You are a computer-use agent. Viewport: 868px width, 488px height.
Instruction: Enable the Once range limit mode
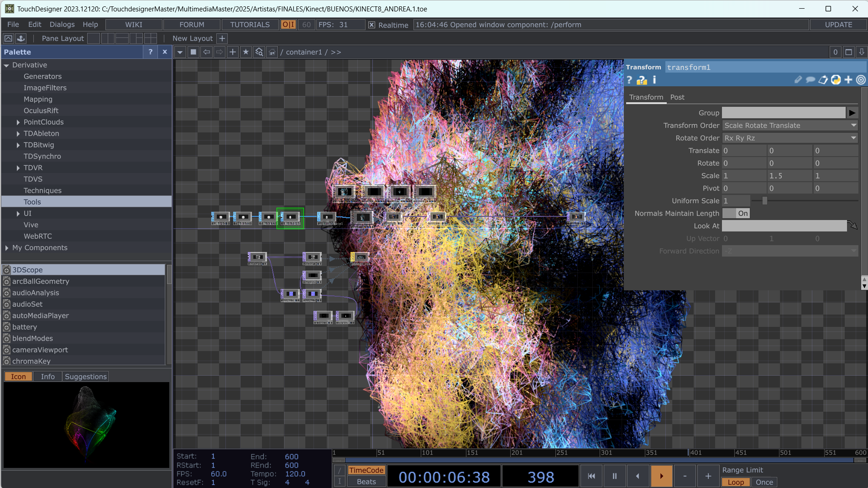click(x=764, y=482)
